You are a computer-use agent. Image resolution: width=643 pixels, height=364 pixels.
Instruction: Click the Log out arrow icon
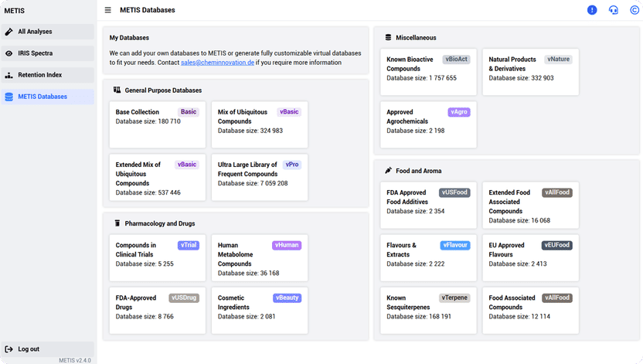click(9, 349)
